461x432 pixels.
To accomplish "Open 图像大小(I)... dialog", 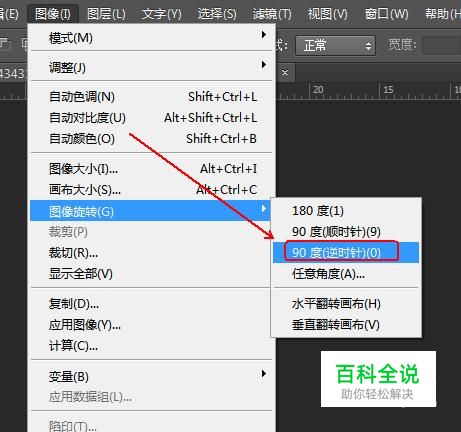I will tap(152, 169).
